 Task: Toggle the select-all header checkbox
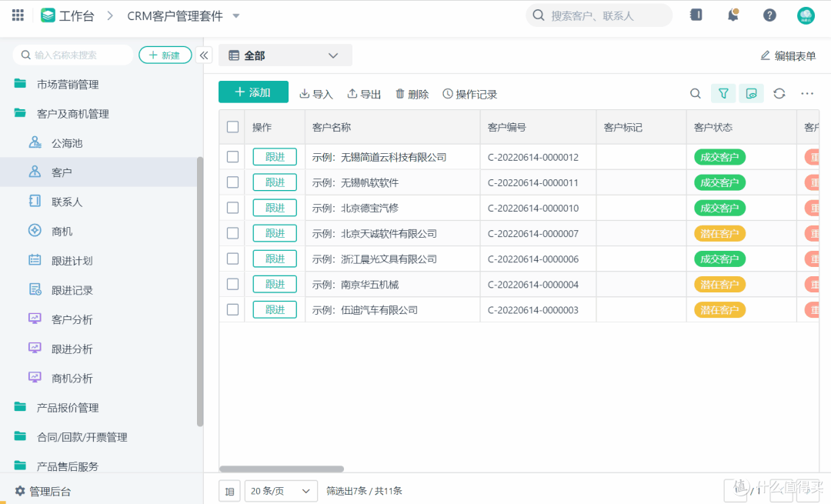[232, 127]
